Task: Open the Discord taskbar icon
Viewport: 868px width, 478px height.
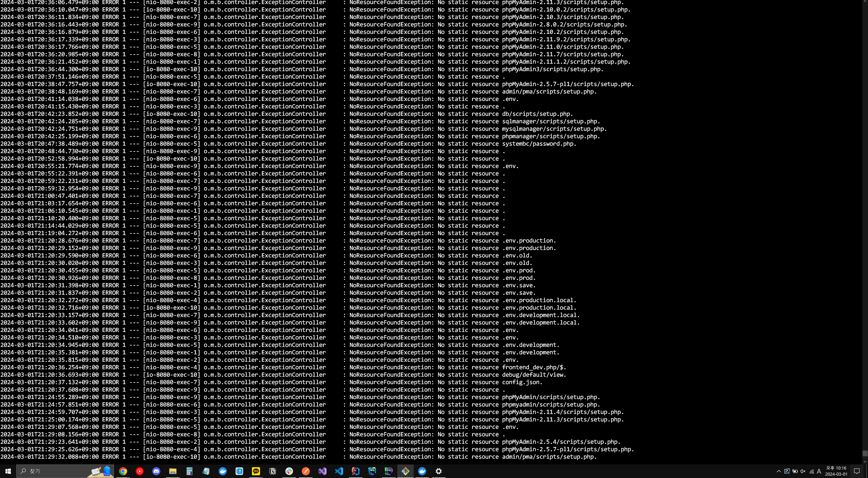Action: (156, 471)
